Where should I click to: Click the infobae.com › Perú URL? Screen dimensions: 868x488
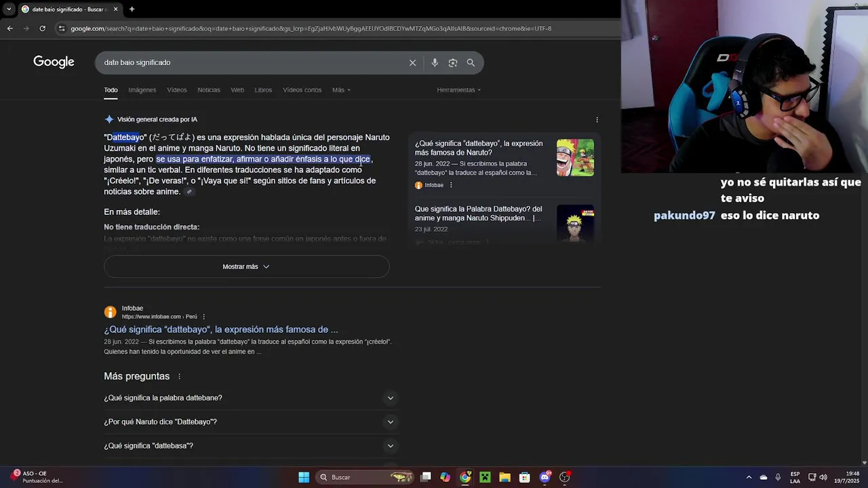pyautogui.click(x=159, y=317)
